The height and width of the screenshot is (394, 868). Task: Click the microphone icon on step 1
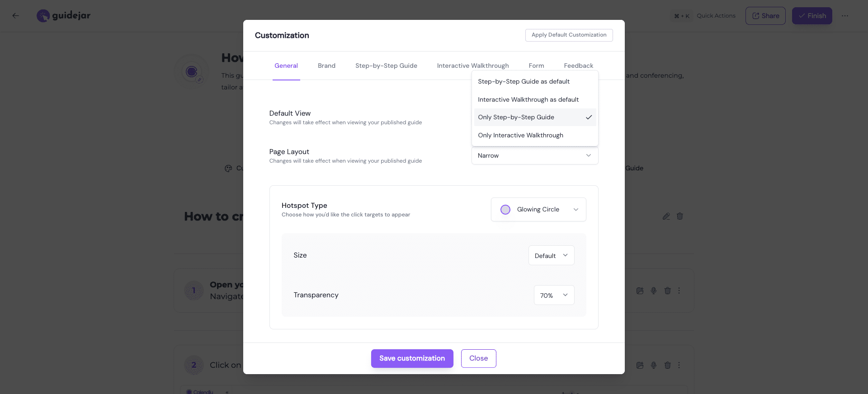[653, 291]
